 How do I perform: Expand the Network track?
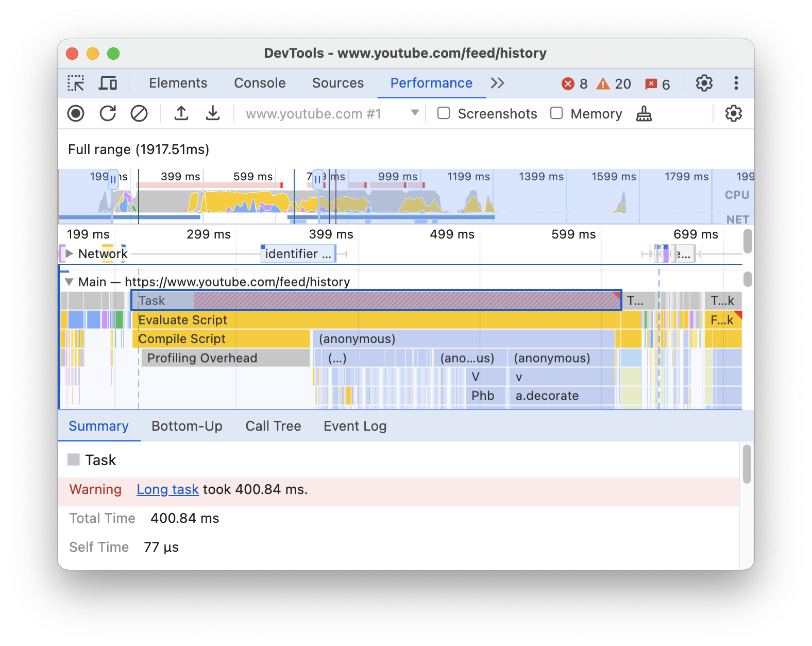[69, 253]
